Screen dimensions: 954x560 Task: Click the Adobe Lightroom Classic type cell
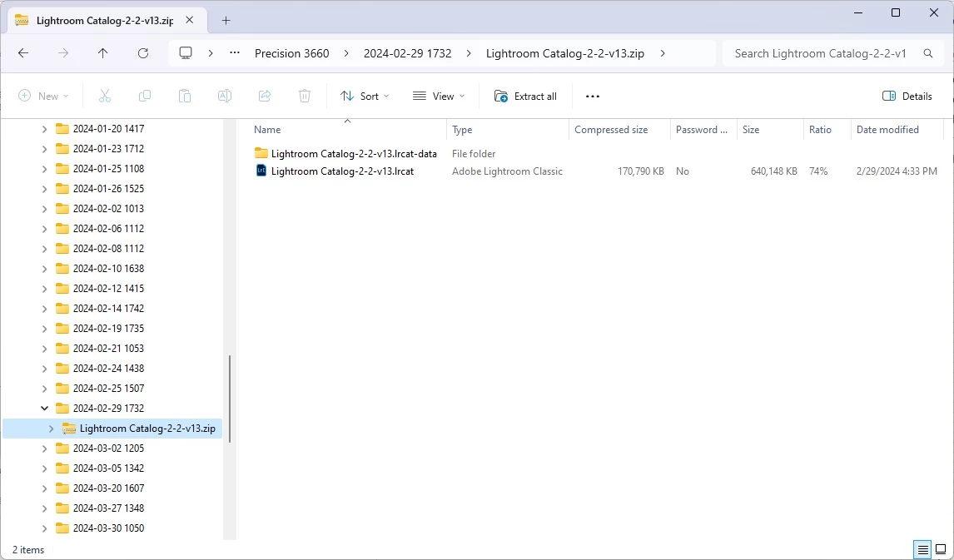(508, 171)
